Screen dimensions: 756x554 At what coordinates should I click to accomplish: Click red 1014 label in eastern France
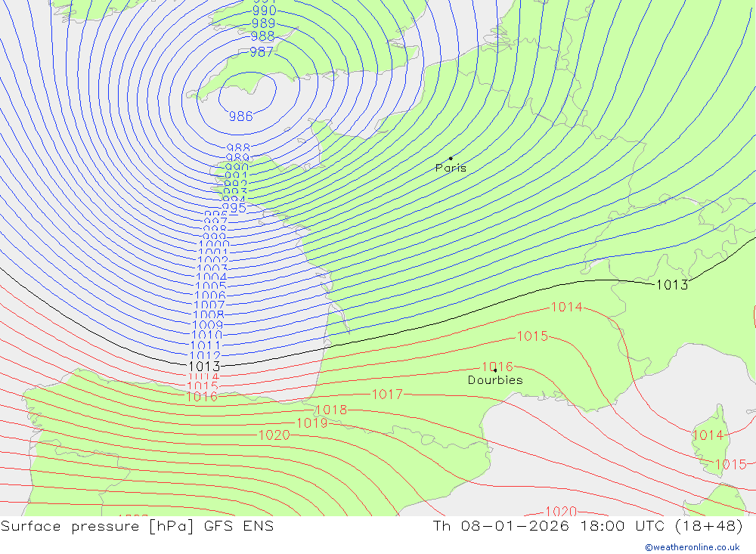[x=566, y=307]
